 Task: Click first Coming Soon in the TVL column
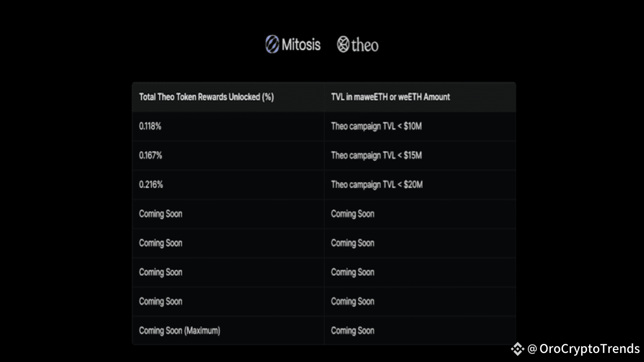coord(353,214)
